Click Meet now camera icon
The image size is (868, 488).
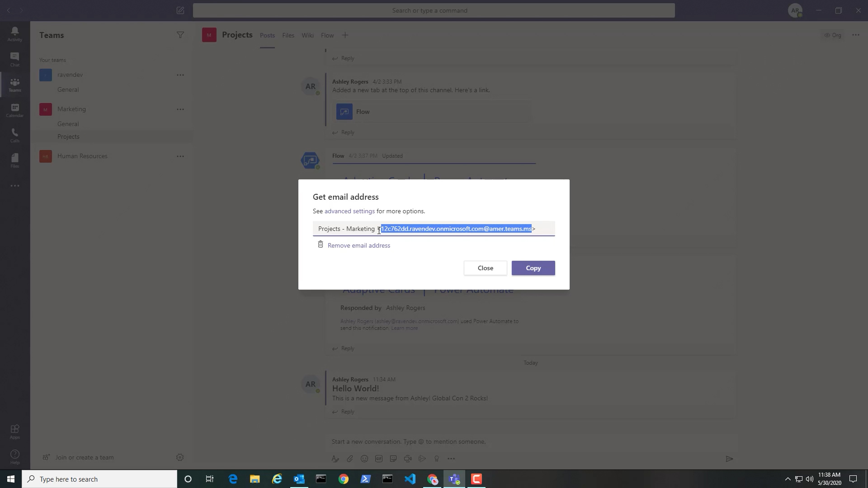(408, 459)
